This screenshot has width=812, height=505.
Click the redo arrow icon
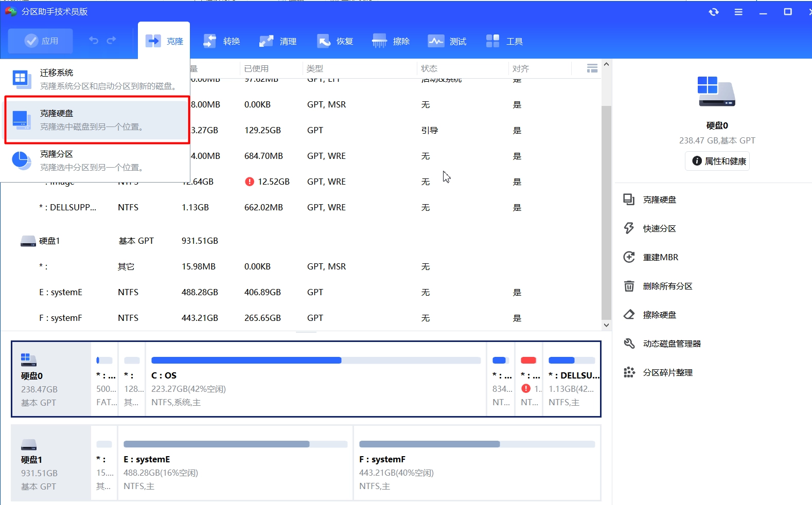click(x=111, y=40)
